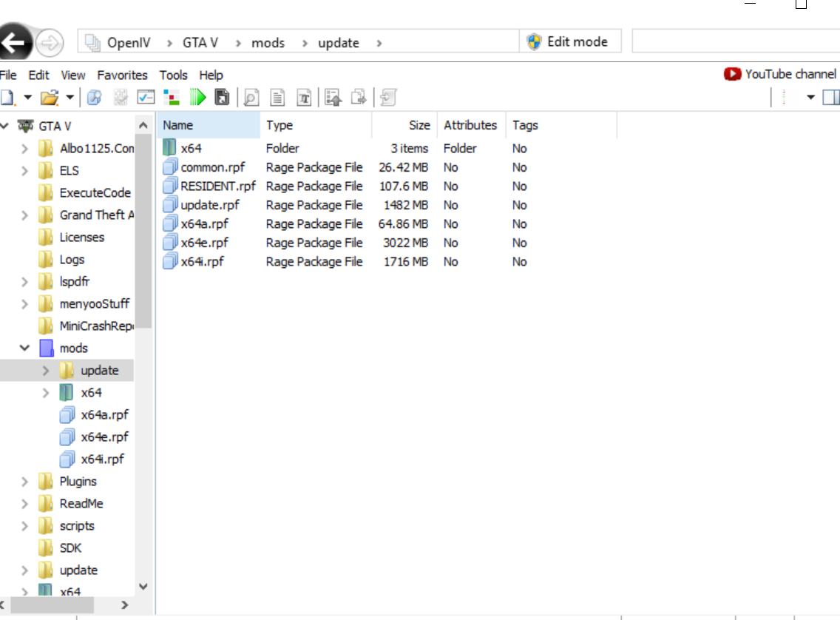840x620 pixels.
Task: Click the tree vertical scrollbar down arrow
Action: [143, 587]
